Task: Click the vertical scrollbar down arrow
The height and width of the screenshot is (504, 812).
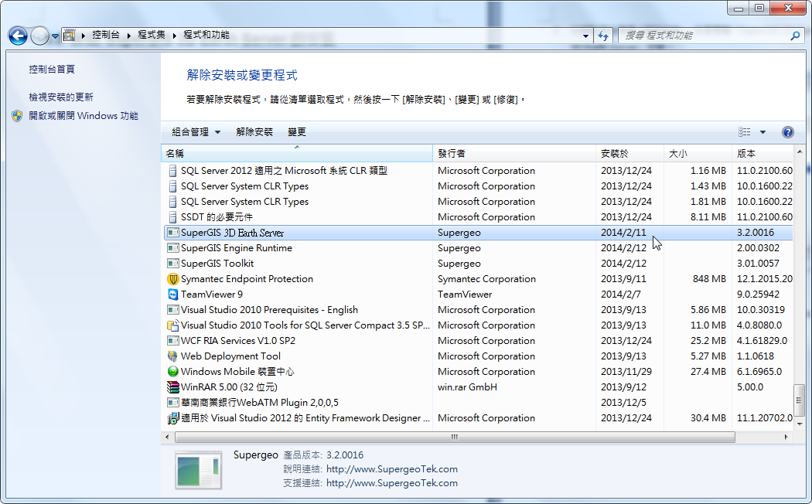Action: [x=800, y=424]
